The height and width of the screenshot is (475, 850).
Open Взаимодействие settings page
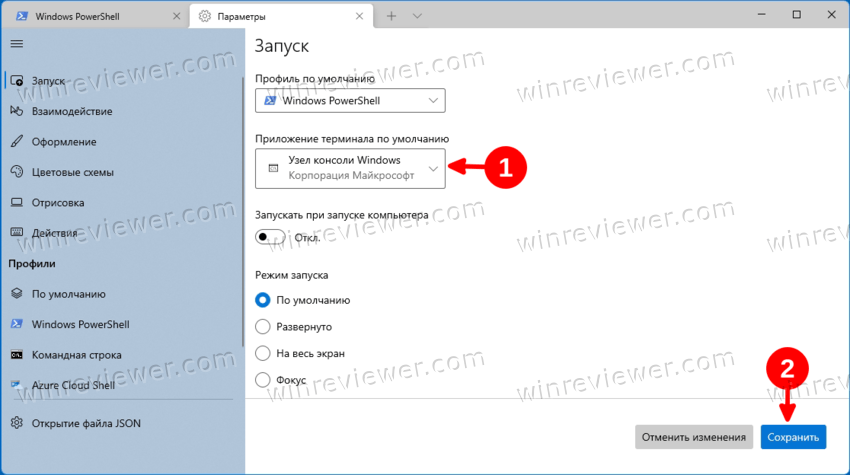click(123, 111)
